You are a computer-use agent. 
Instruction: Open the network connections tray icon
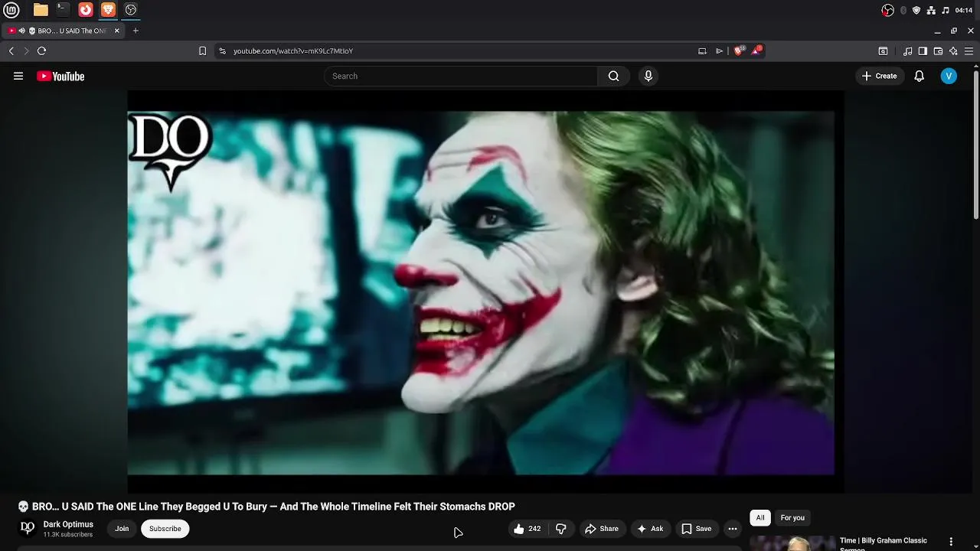click(x=931, y=10)
